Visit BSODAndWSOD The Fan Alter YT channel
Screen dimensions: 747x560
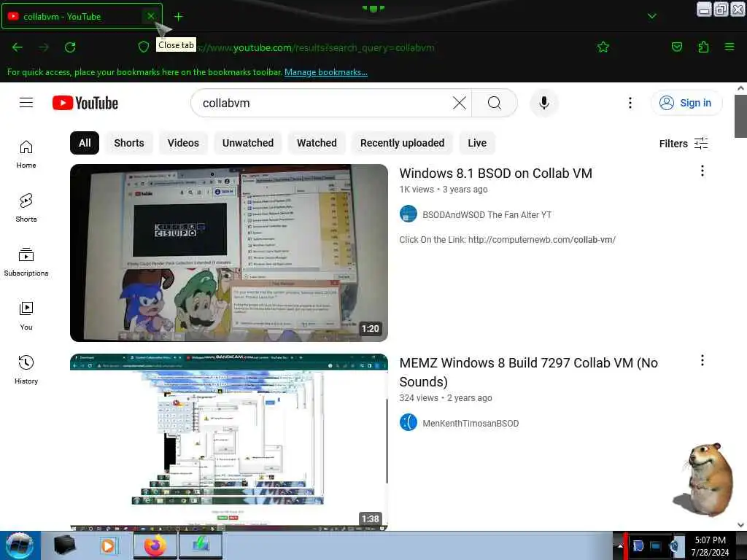[x=487, y=215]
